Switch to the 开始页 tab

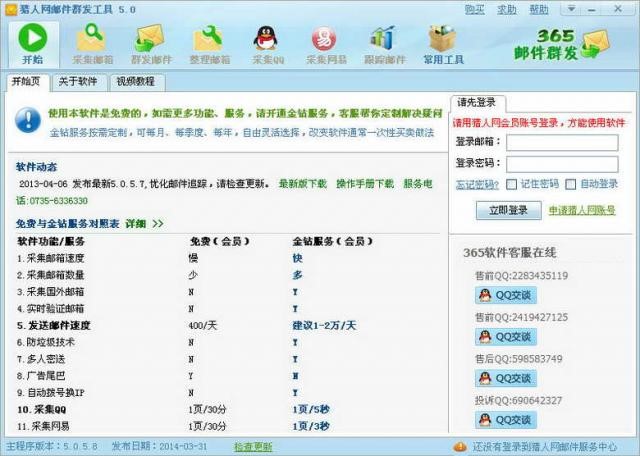click(27, 82)
